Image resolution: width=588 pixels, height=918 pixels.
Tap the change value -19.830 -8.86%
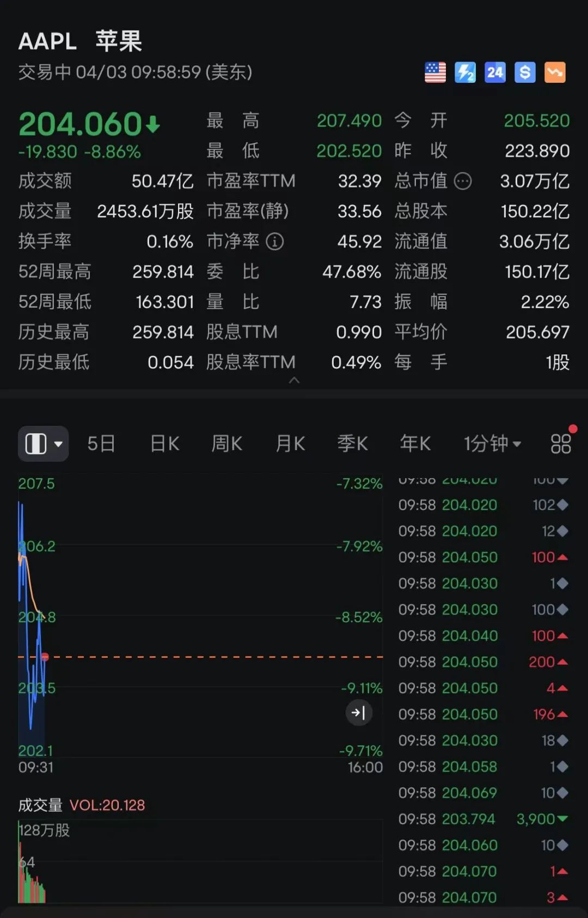(79, 151)
